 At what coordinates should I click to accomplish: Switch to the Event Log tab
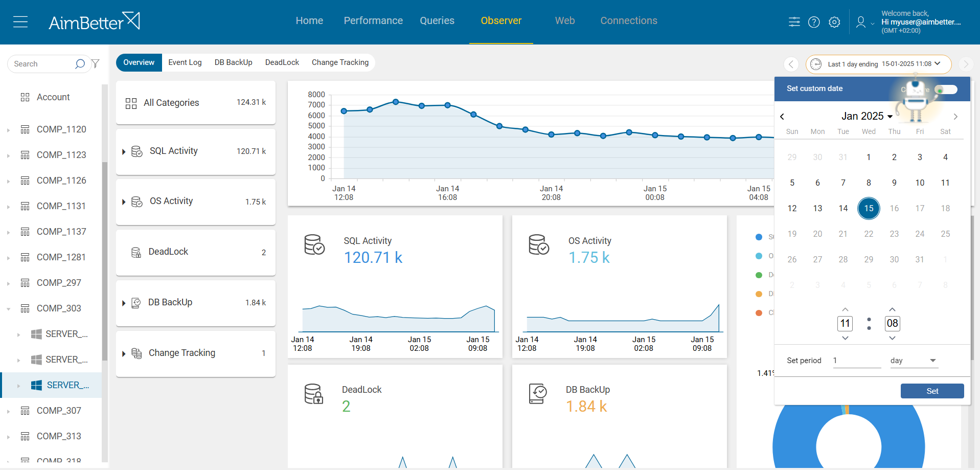pyautogui.click(x=185, y=62)
